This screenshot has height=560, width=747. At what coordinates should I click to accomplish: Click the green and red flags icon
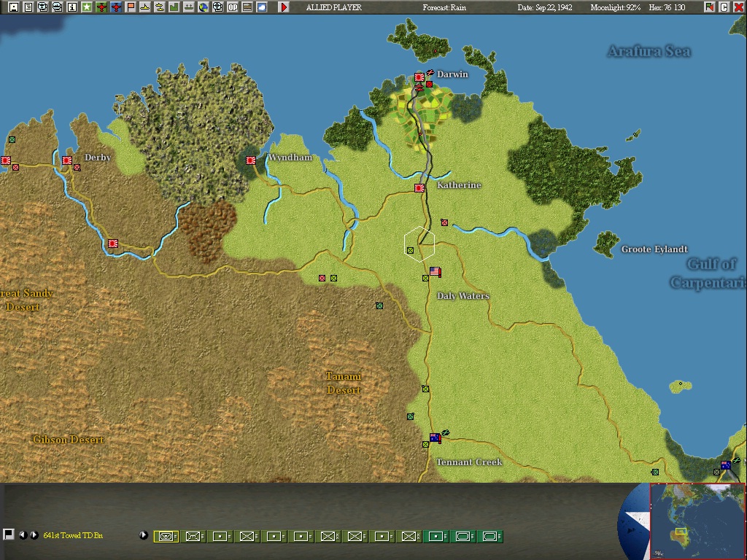coord(710,7)
